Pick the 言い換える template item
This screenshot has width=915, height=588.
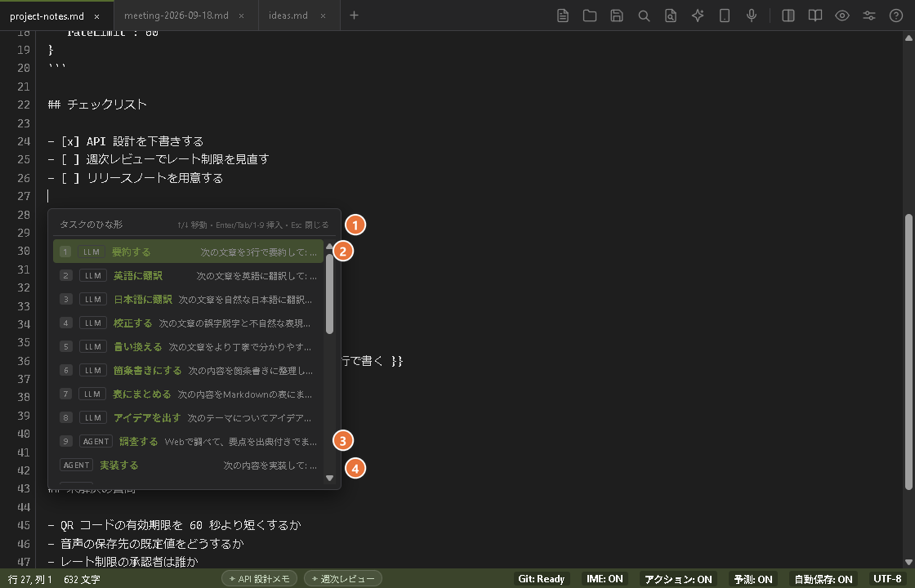188,346
